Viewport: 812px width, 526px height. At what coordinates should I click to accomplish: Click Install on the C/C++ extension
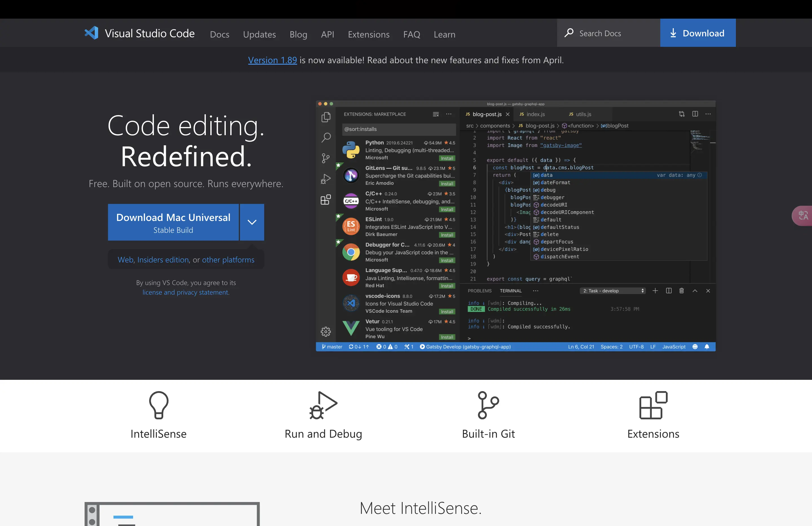click(447, 209)
